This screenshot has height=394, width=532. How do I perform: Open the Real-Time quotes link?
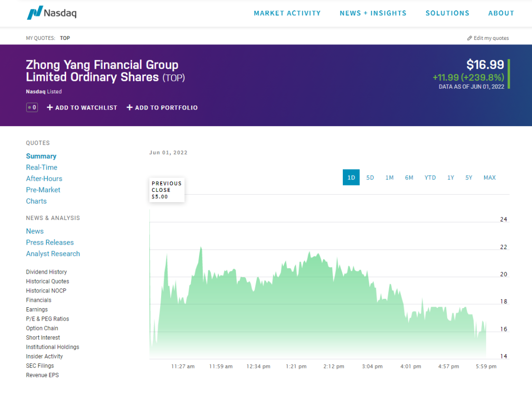[x=41, y=168]
